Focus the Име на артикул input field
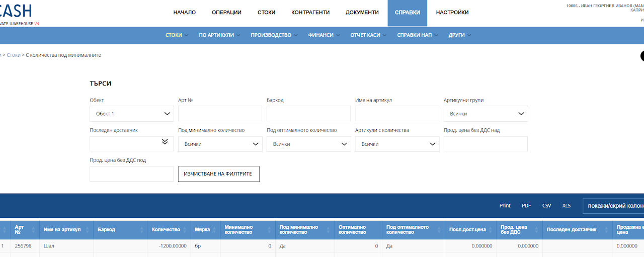This screenshot has height=257, width=644. point(397,114)
